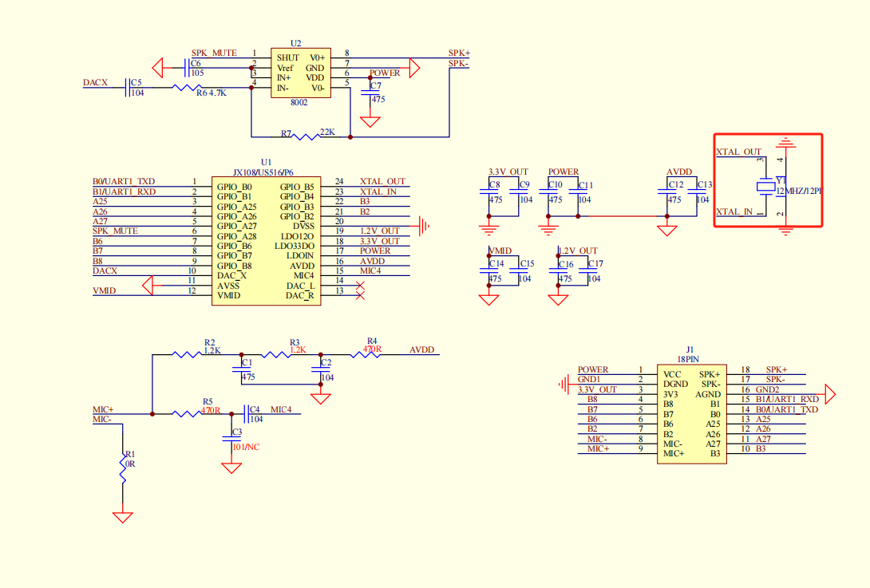Select the XTAL_OUT label beside the crystal
The width and height of the screenshot is (870, 588).
click(738, 152)
